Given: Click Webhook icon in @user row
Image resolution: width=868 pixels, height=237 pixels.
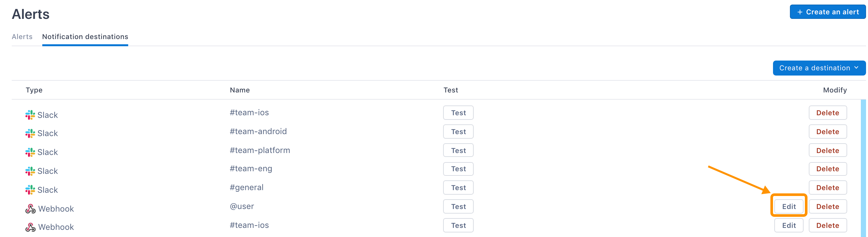Looking at the screenshot, I should [30, 209].
